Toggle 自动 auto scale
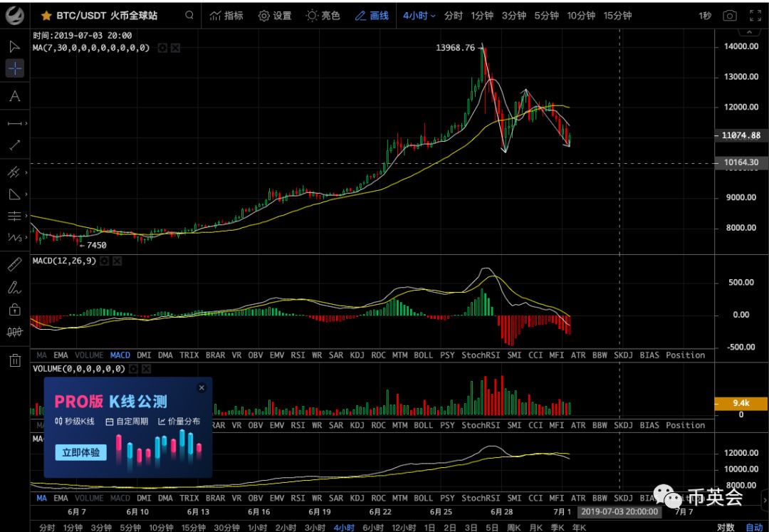The width and height of the screenshot is (769, 532). 754,527
